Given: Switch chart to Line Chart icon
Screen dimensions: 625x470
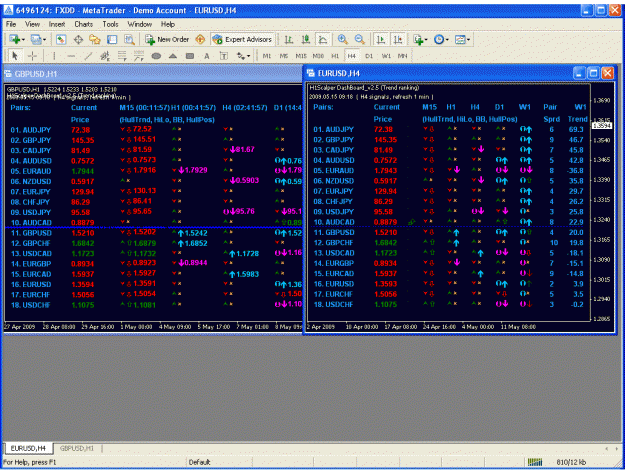Looking at the screenshot, I should coord(322,39).
